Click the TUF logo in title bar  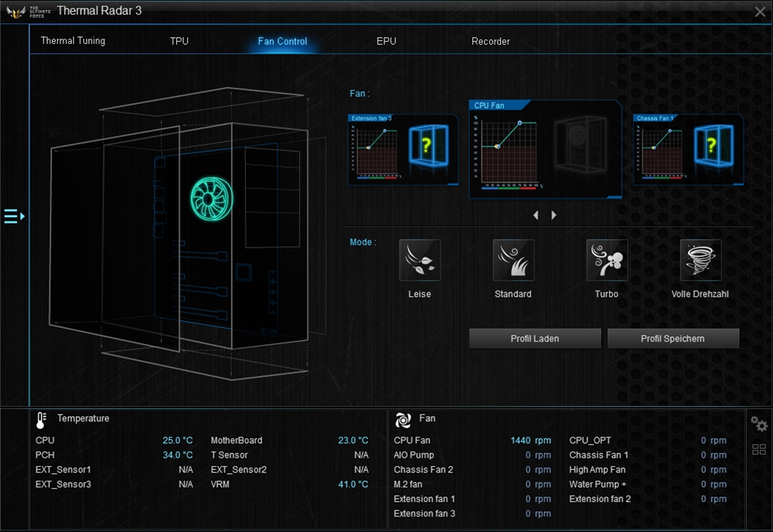[15, 12]
